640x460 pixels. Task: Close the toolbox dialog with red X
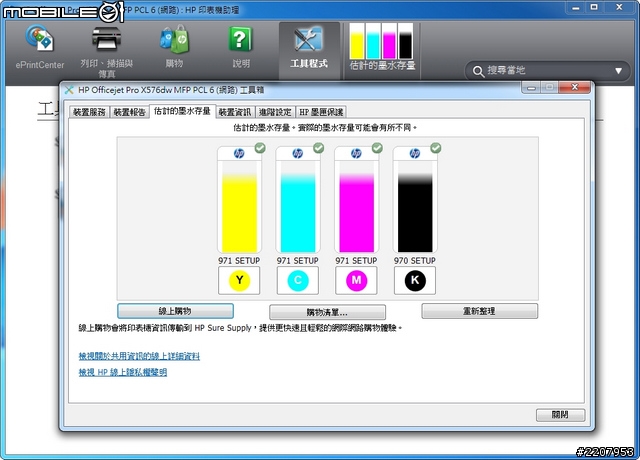click(x=574, y=87)
